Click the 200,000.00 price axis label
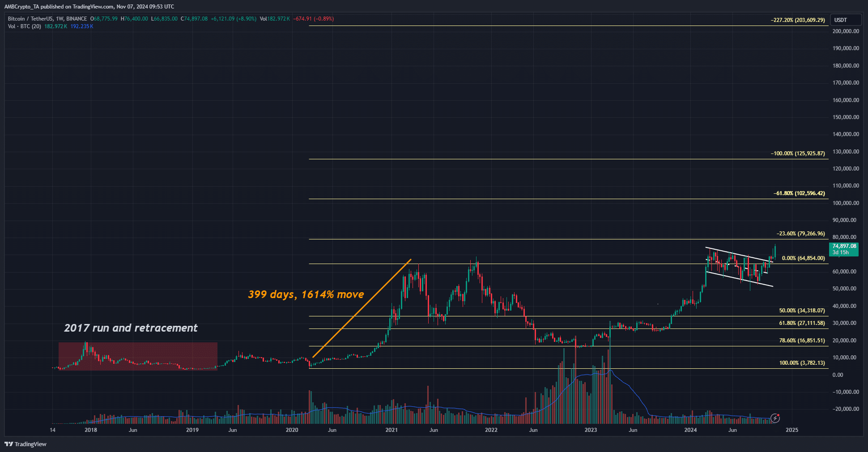The image size is (868, 452). 846,31
